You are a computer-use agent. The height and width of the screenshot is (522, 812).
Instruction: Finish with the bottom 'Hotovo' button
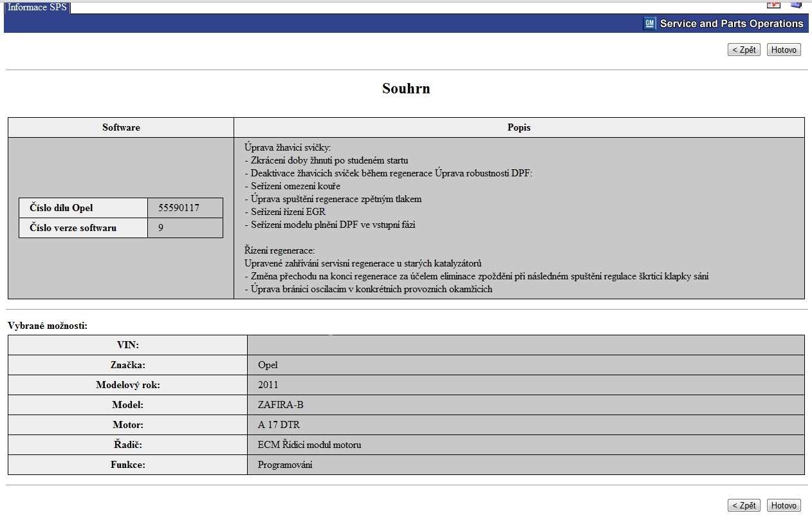click(784, 505)
